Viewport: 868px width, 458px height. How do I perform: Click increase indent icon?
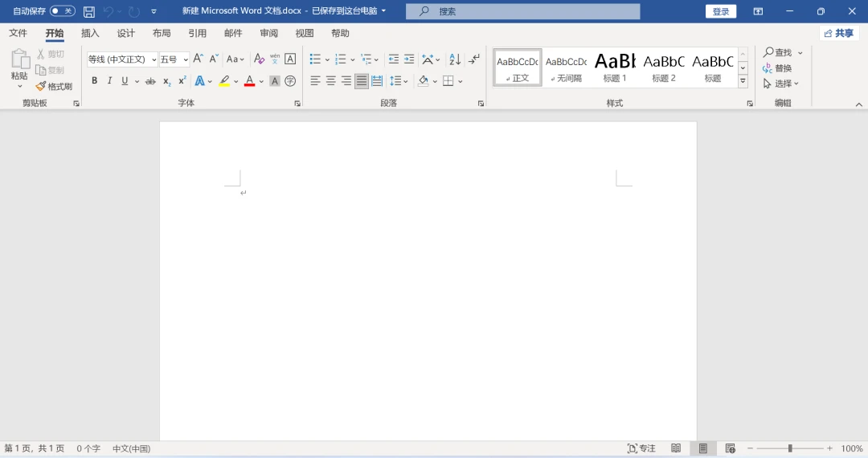pos(409,59)
